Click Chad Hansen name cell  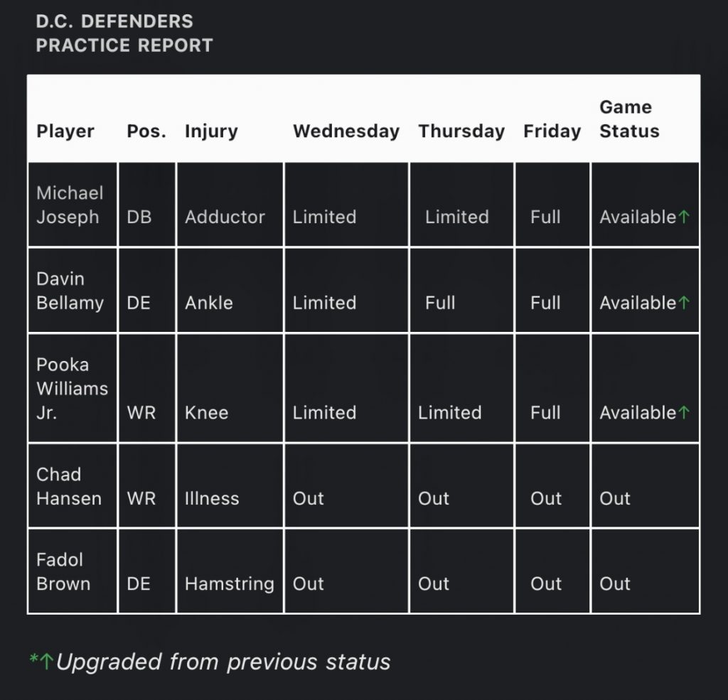pyautogui.click(x=68, y=486)
